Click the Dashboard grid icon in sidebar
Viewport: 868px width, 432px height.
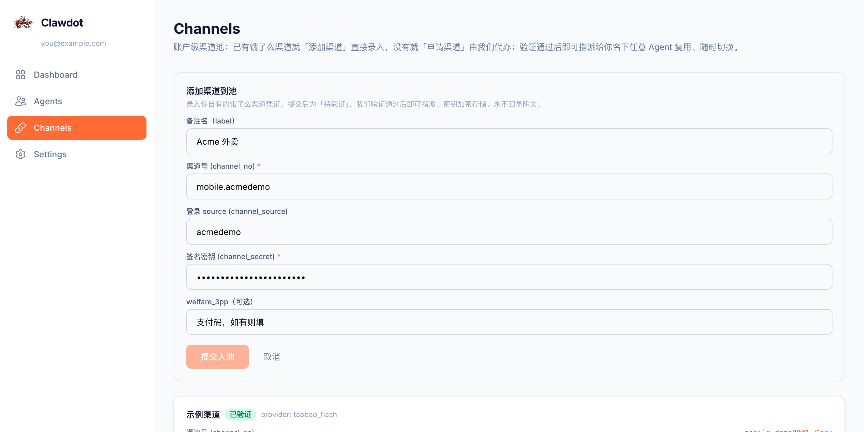point(20,75)
